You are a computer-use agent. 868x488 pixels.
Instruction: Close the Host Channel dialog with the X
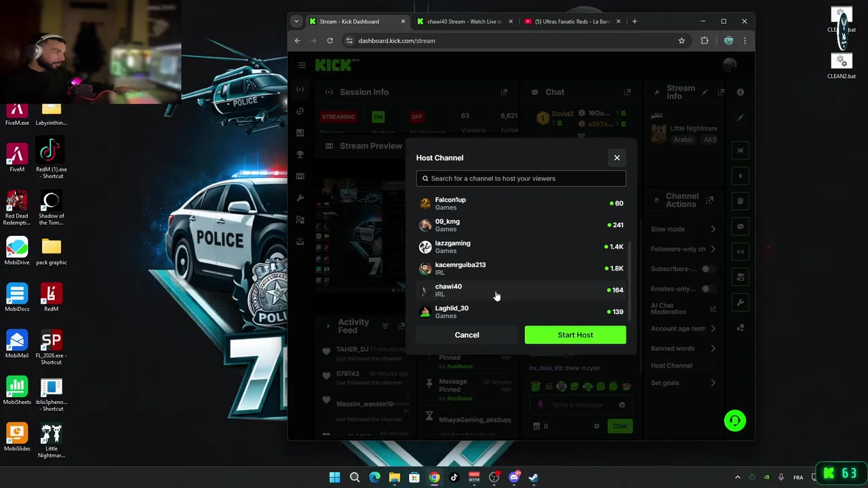tap(617, 158)
